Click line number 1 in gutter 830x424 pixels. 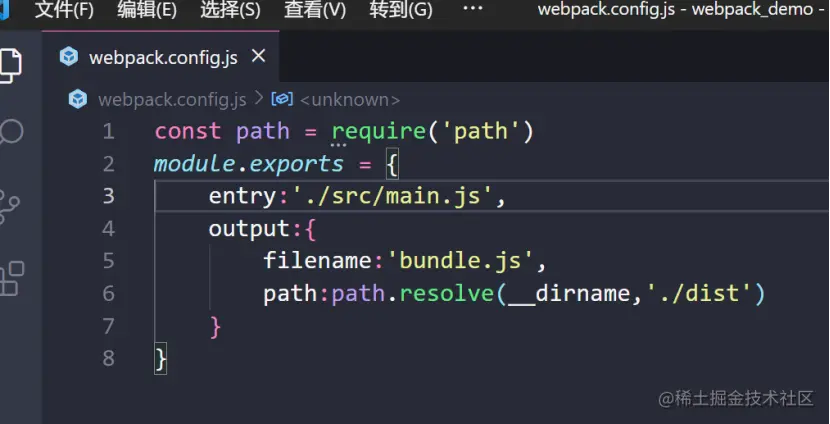point(109,131)
